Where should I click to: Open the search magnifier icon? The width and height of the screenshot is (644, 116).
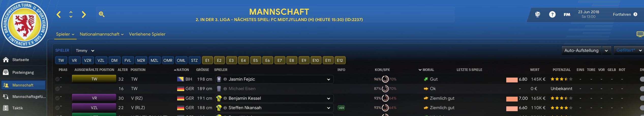pos(102,14)
